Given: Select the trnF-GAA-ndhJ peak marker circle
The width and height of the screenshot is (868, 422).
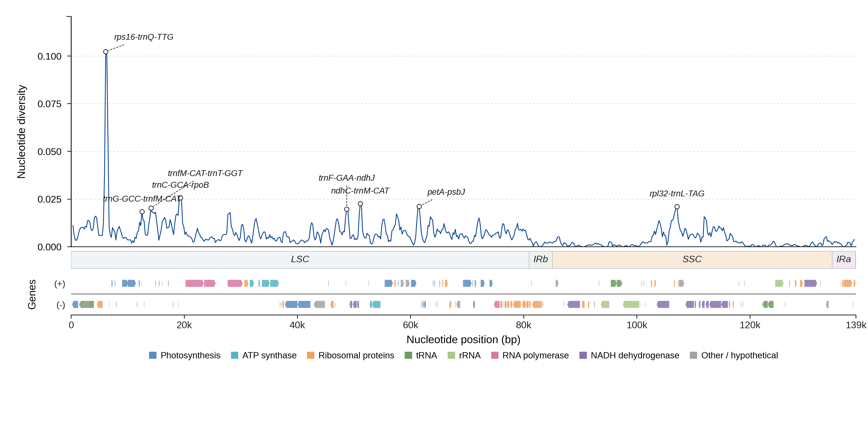Looking at the screenshot, I should coord(347,209).
